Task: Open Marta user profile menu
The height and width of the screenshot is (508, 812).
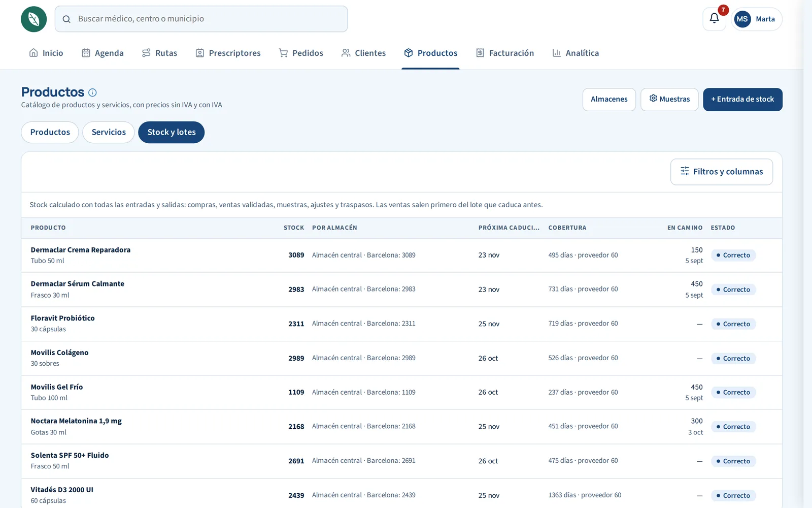Action: 757,19
